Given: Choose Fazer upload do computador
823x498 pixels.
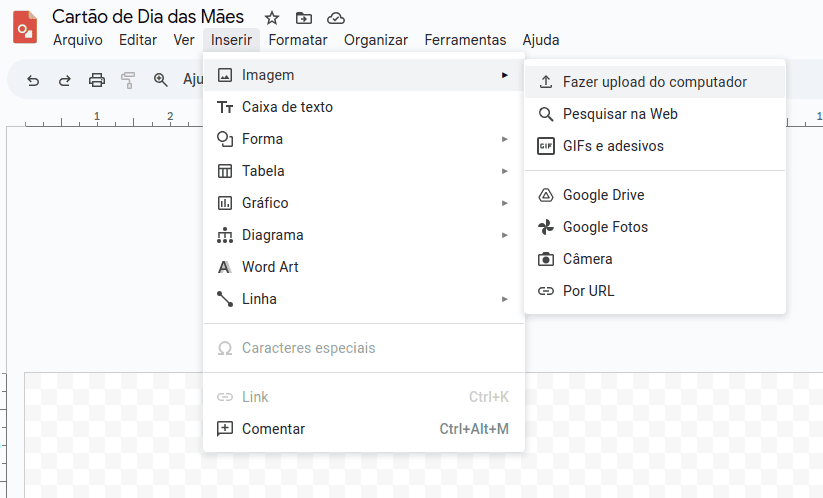Looking at the screenshot, I should pyautogui.click(x=655, y=82).
